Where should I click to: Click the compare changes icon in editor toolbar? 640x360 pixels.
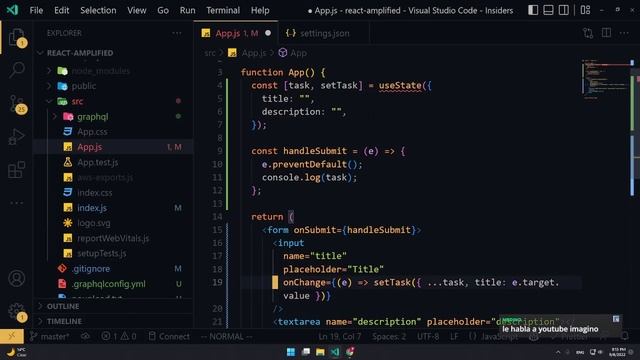click(588, 33)
